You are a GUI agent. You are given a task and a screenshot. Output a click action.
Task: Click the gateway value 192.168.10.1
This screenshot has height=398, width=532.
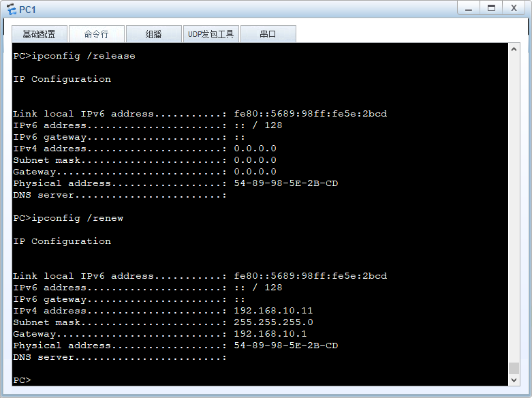point(270,333)
